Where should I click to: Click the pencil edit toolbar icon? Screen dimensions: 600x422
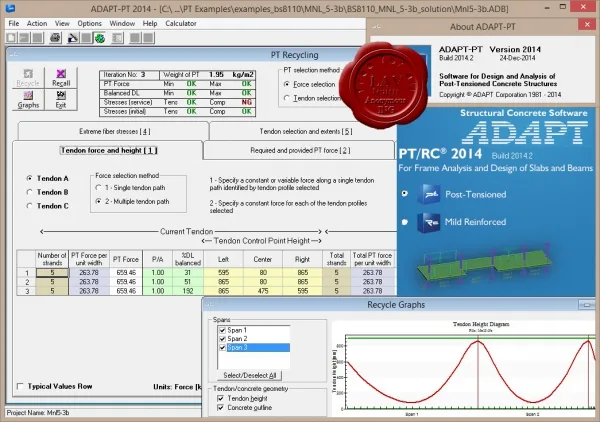click(73, 37)
